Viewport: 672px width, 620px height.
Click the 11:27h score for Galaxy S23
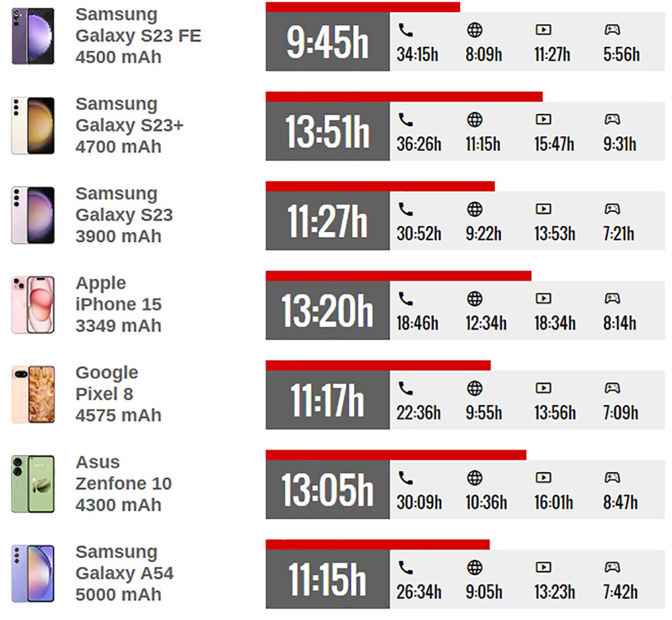328,221
